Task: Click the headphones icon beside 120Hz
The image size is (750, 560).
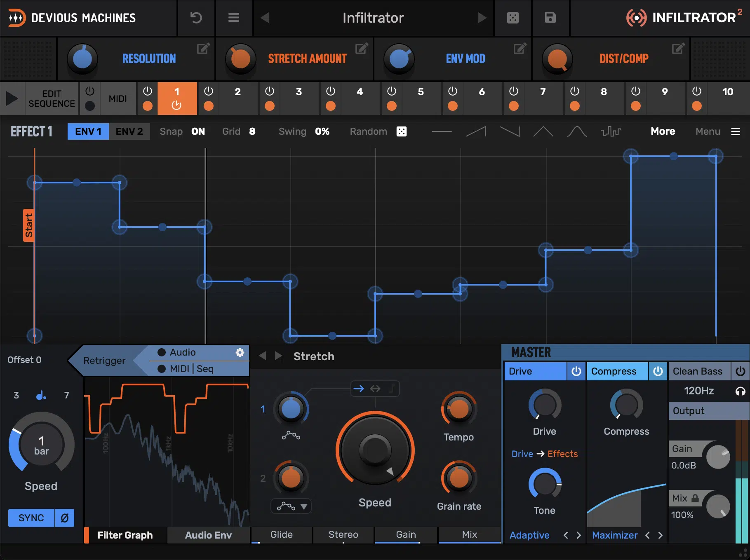Action: tap(740, 391)
